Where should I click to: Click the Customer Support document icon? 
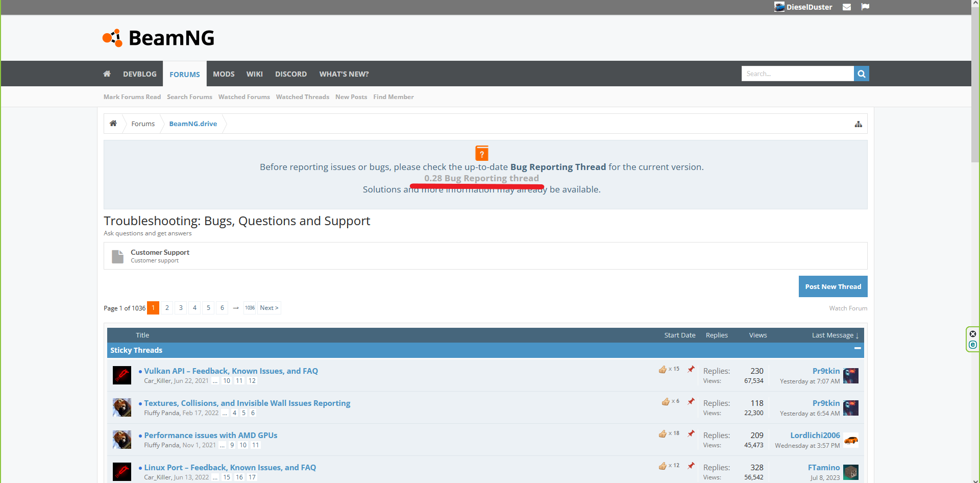[x=118, y=256]
